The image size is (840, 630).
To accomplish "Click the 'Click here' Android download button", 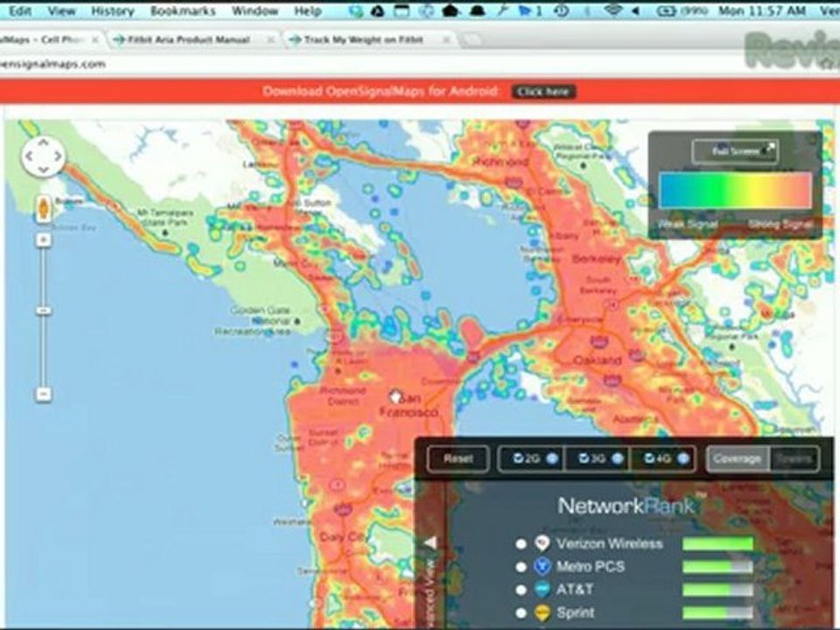I will tap(543, 92).
